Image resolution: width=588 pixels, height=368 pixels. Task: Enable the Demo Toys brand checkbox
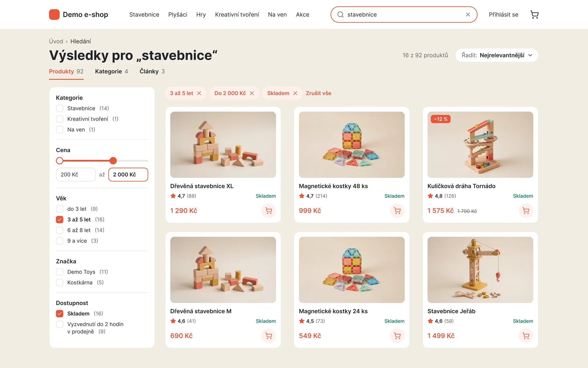[x=60, y=272]
